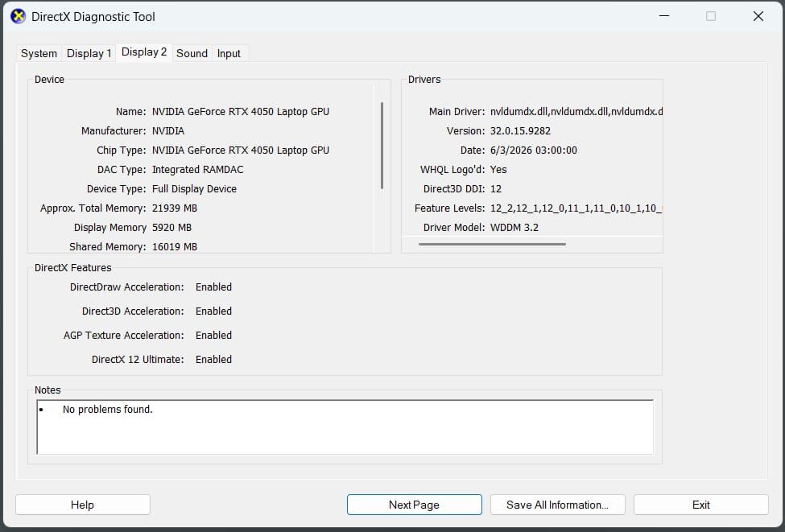Screen dimensions: 785x532
Task: Minimize the DirectX Diagnostic Tool window
Action: 664,16
